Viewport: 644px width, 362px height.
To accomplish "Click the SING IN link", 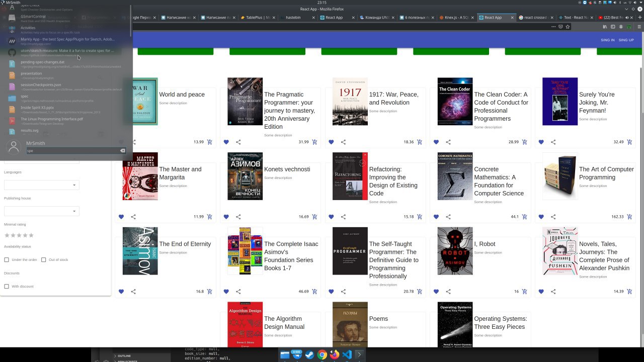I will [607, 40].
